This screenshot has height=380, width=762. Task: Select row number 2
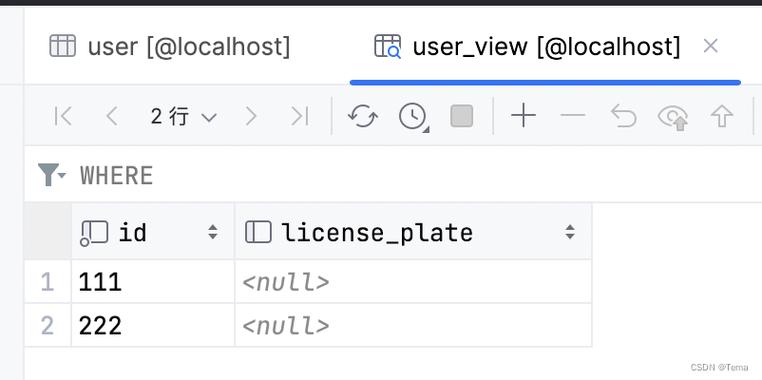(x=47, y=326)
